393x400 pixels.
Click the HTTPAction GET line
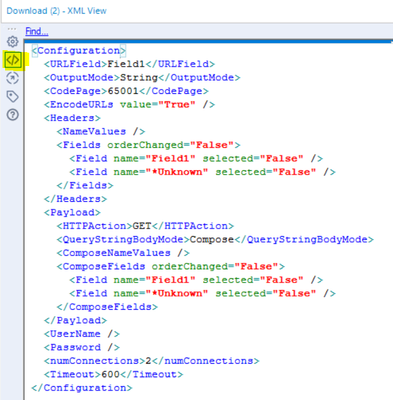pos(145,226)
